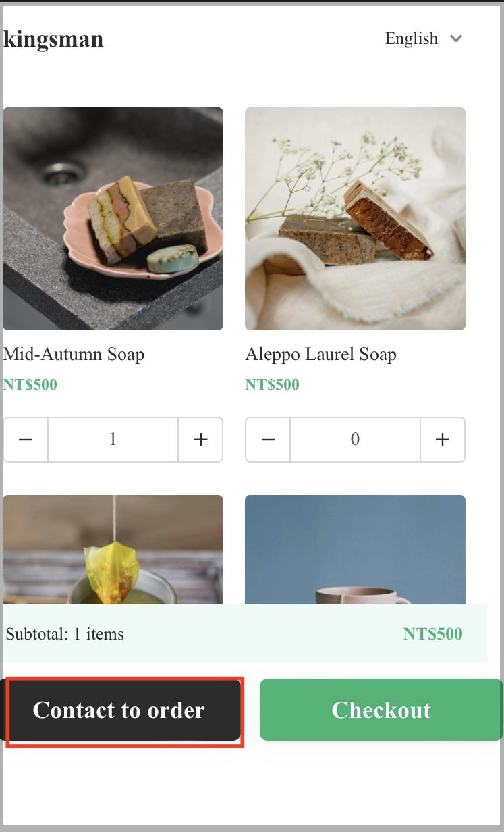Image resolution: width=504 pixels, height=832 pixels.
Task: Add one Aleppo Laurel Soap using plus
Action: click(x=443, y=440)
